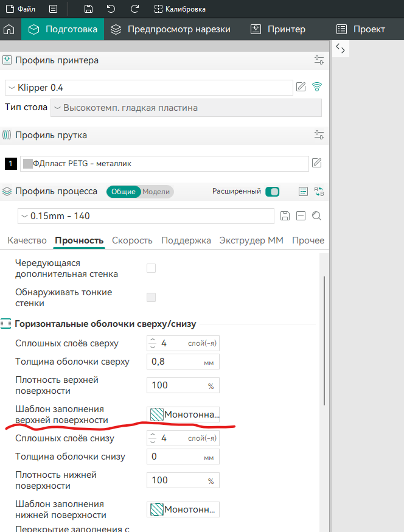This screenshot has width=404, height=532.
Task: Click the save icon in top toolbar
Action: tap(89, 9)
